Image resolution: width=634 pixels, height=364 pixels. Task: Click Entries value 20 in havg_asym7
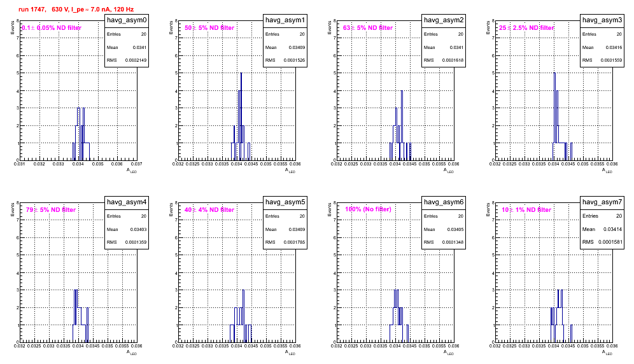(619, 216)
